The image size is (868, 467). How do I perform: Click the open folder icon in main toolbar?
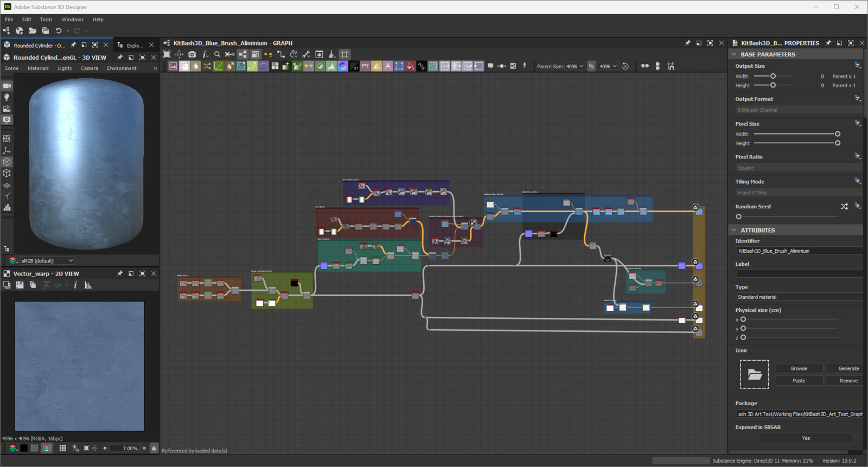tap(33, 31)
